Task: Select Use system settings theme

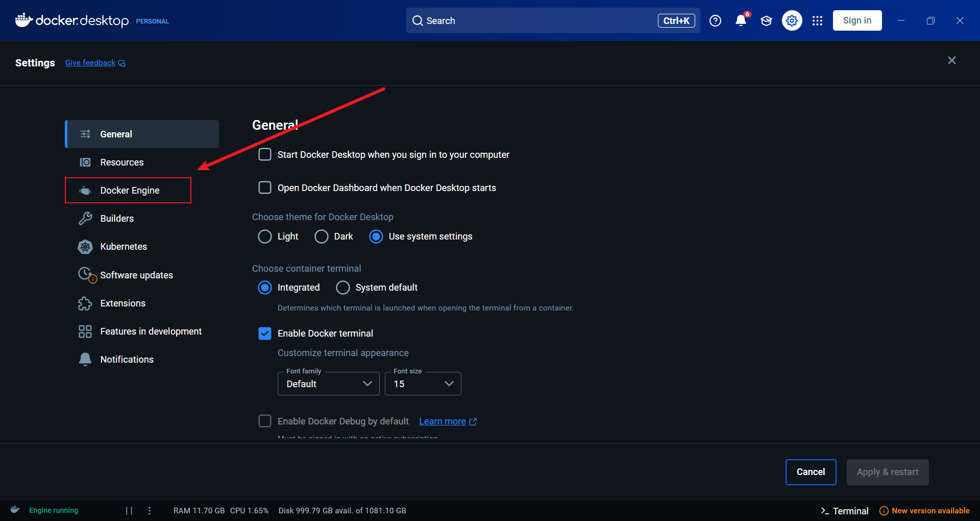Action: pos(376,236)
